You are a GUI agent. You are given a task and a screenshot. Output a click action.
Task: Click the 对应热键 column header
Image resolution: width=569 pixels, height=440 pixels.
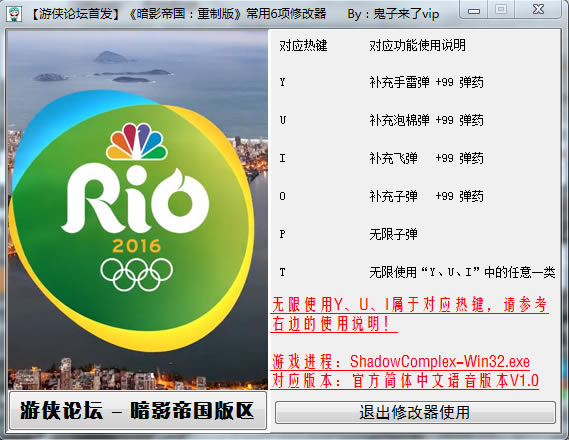[303, 45]
